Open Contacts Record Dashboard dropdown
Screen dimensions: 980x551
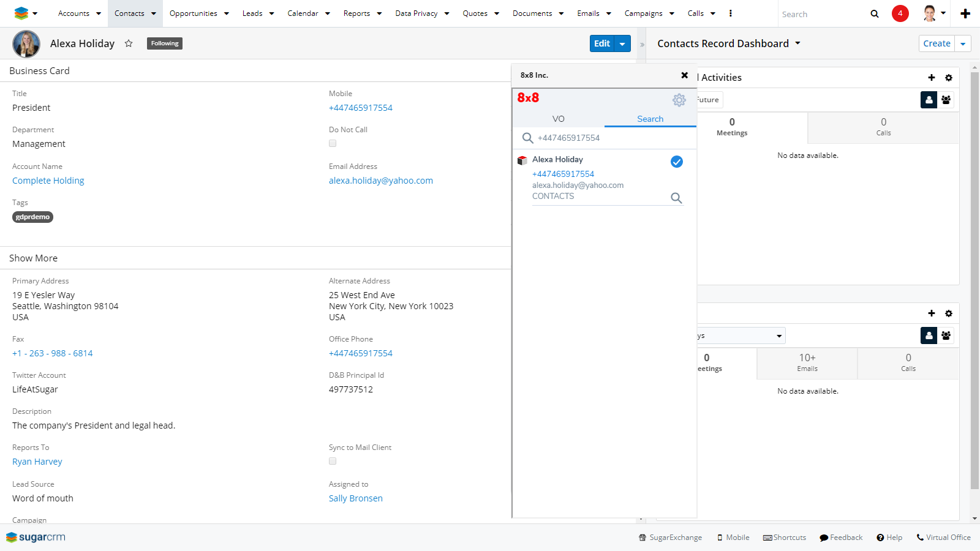[797, 43]
